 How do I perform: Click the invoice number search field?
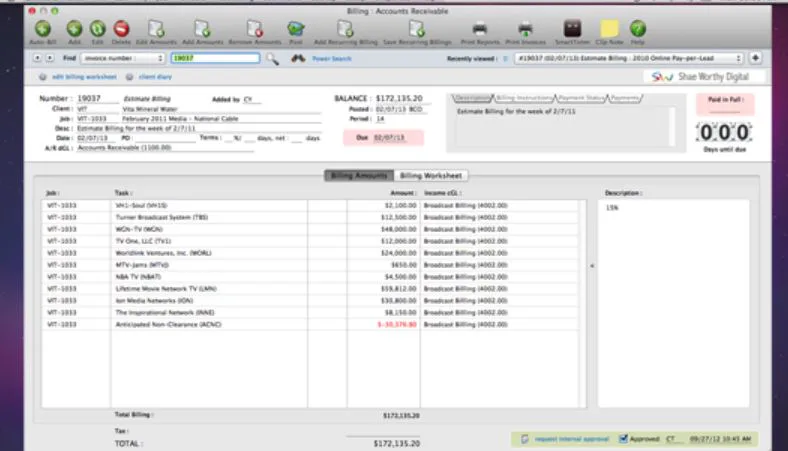click(x=215, y=58)
